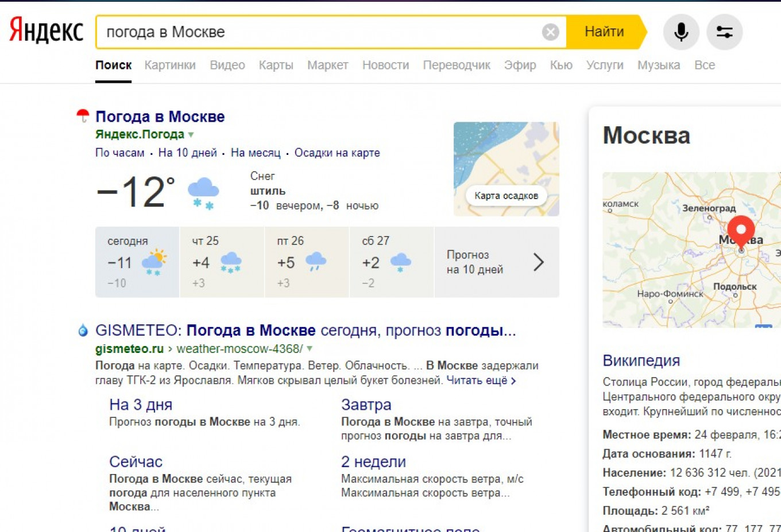This screenshot has width=781, height=532.
Task: Click the Подольск label on the map
Action: coord(734,286)
